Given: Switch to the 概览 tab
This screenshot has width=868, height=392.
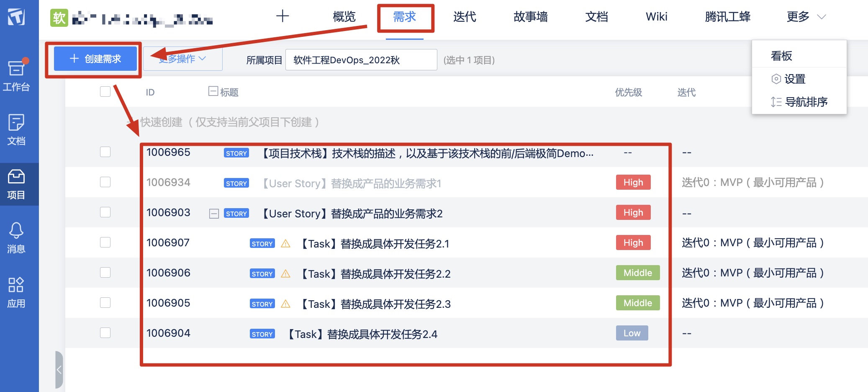Looking at the screenshot, I should click(x=344, y=17).
